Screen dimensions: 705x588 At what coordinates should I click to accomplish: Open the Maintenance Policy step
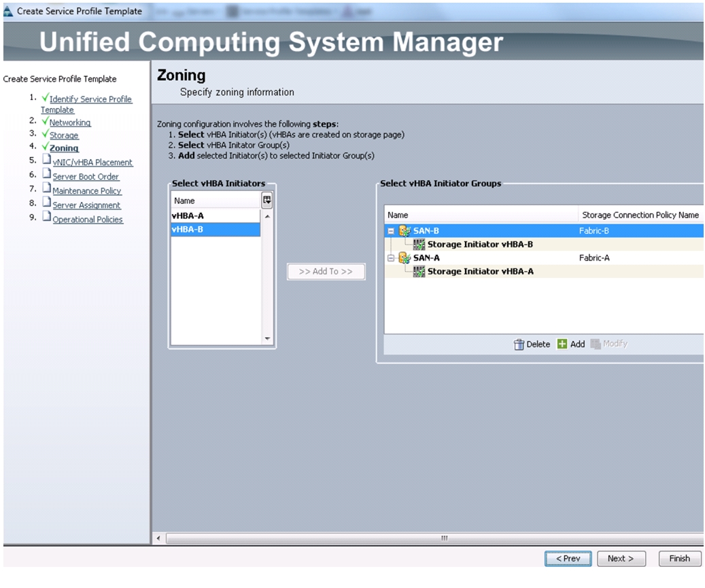pyautogui.click(x=87, y=191)
